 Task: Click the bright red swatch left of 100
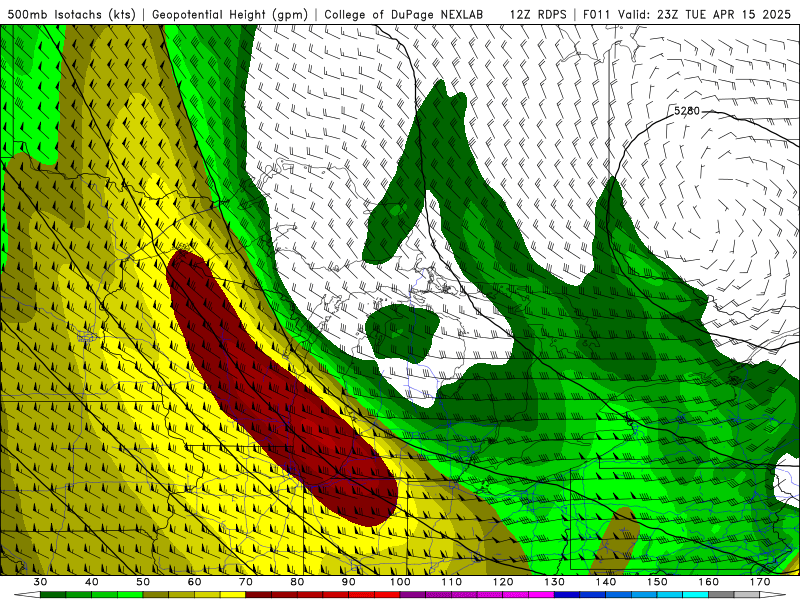point(387,595)
